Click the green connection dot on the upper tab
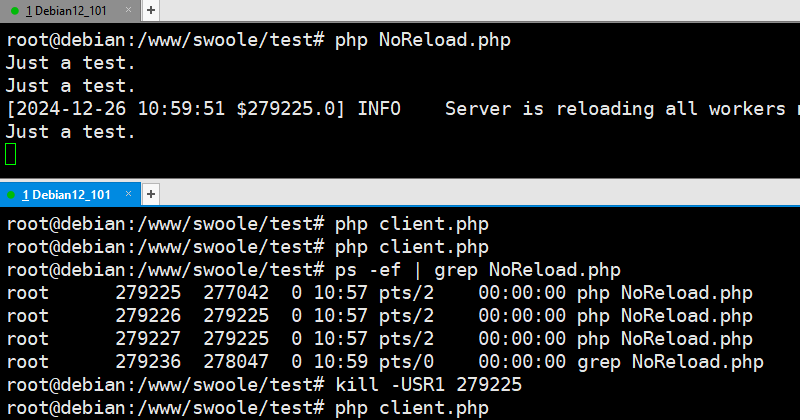Viewport: 800px width, 420px height. (15, 11)
